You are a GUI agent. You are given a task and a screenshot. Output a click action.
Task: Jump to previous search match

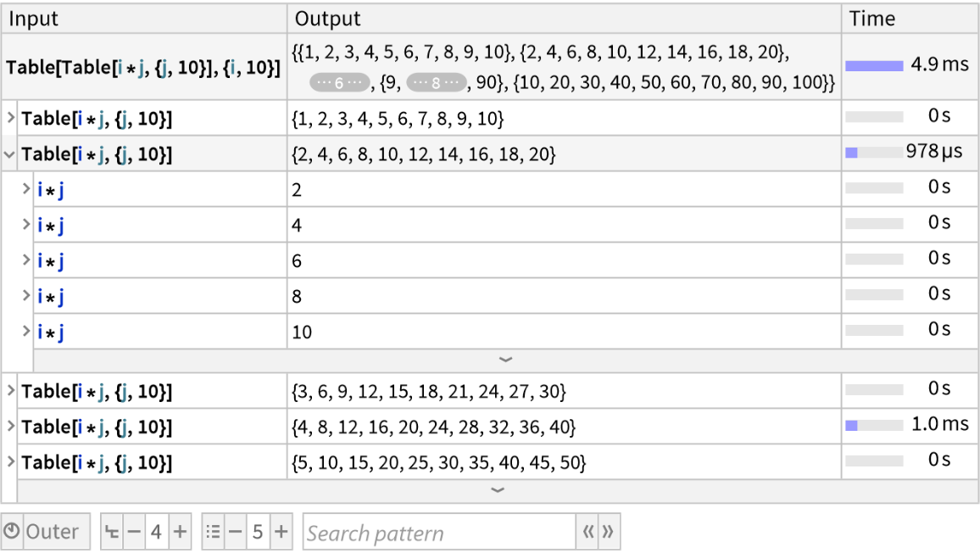click(x=588, y=533)
